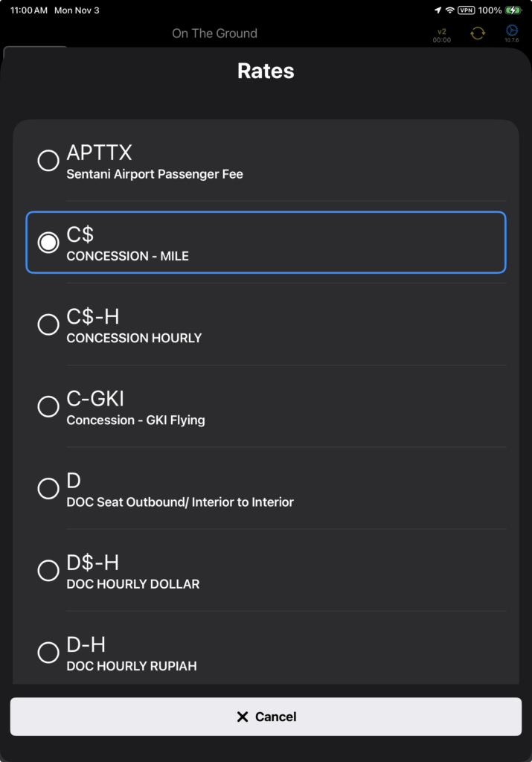Image resolution: width=532 pixels, height=762 pixels.
Task: Tap the VPN status indicator
Action: pos(467,10)
